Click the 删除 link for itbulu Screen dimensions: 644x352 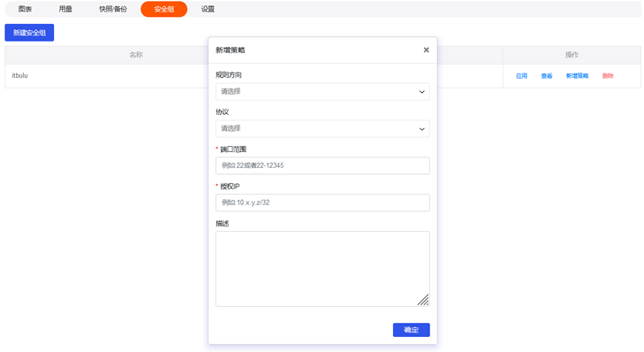(608, 76)
